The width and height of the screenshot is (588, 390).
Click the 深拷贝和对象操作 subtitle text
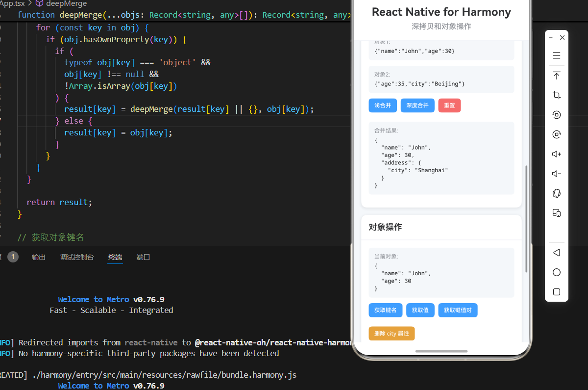point(441,26)
